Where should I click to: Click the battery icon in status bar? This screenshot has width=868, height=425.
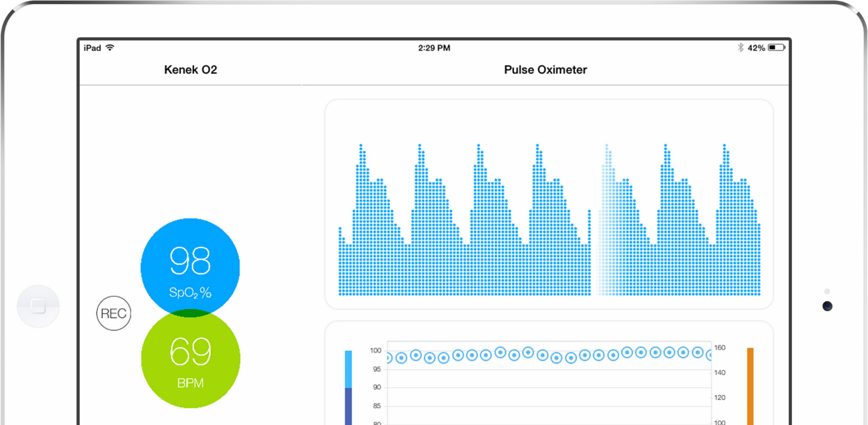(x=777, y=47)
